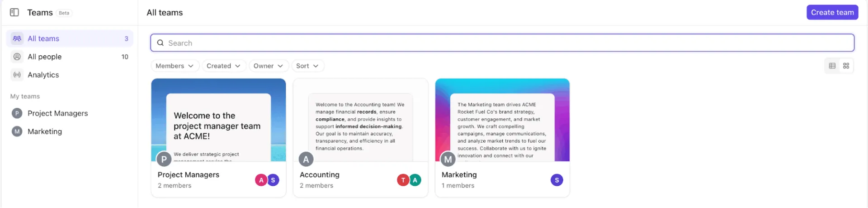Viewport: 868px width, 208px height.
Task: Click the Accounting card title
Action: [x=320, y=174]
